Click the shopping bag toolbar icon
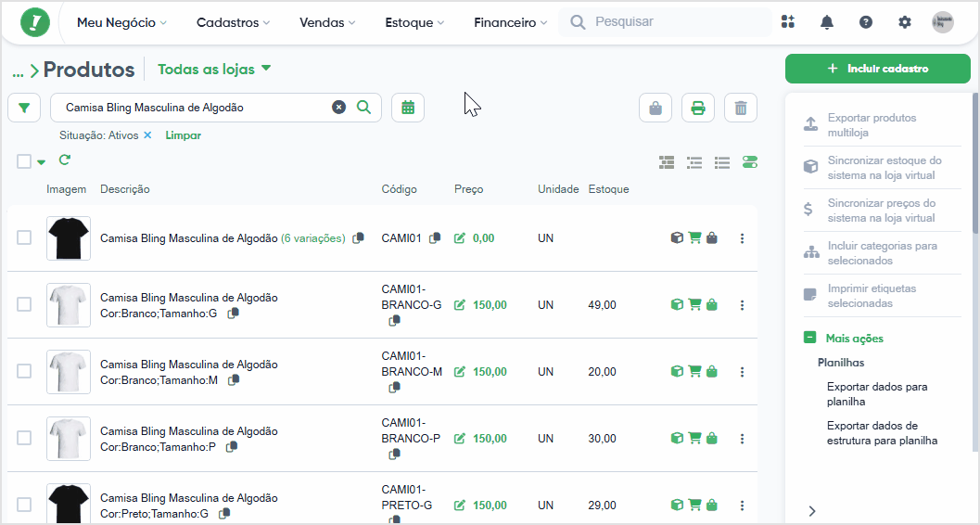This screenshot has height=525, width=980. pos(655,109)
